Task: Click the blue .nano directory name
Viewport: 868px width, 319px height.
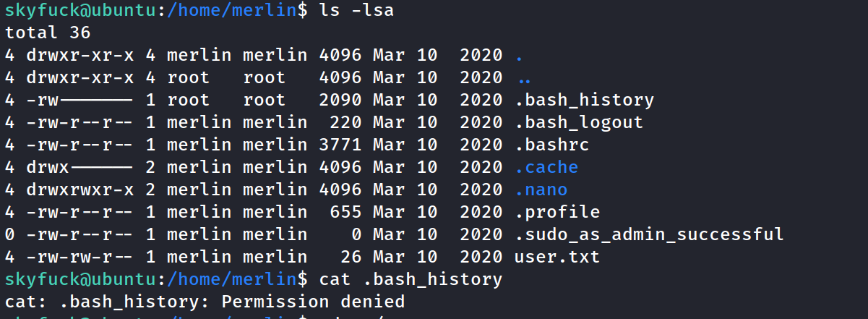Action: coord(541,190)
